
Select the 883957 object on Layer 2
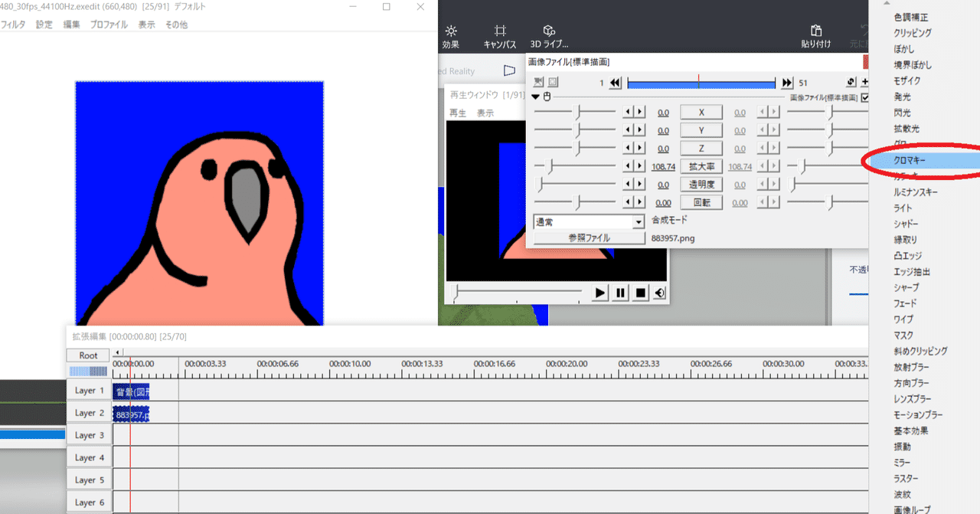(x=131, y=414)
